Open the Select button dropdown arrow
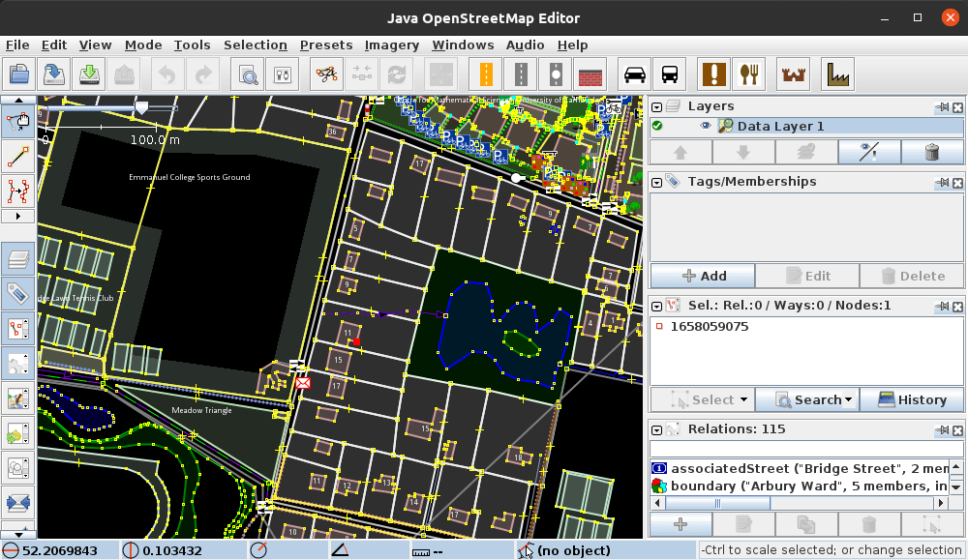968x560 pixels. click(x=743, y=400)
